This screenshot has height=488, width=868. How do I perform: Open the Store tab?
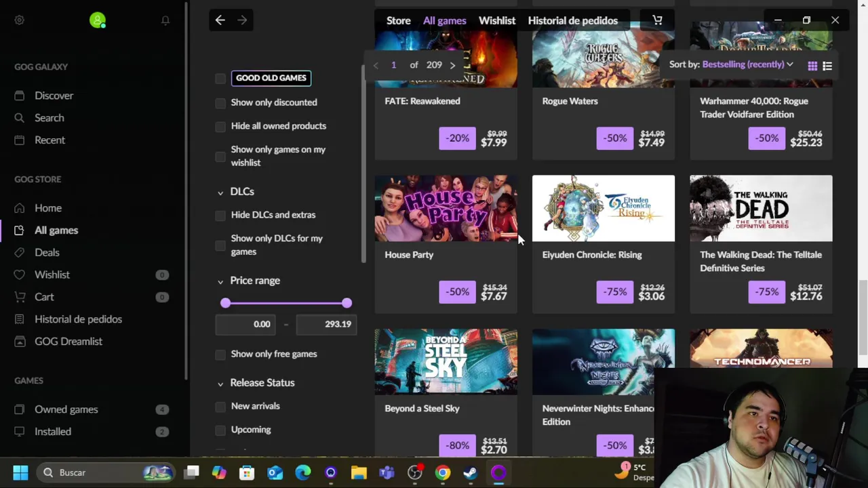tap(398, 20)
